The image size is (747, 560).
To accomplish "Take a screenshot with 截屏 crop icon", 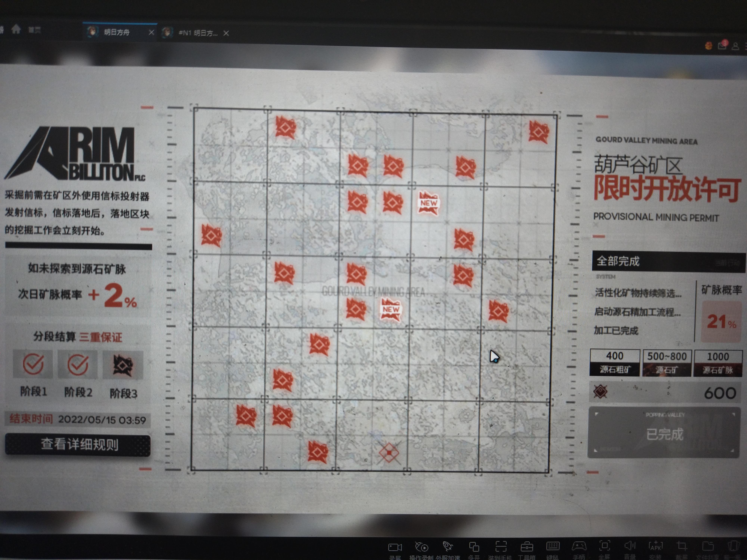I will (682, 546).
